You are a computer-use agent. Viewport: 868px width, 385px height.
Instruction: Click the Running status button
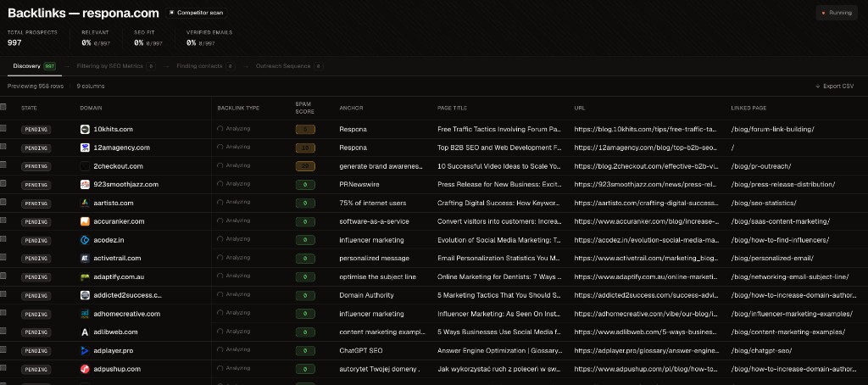coord(837,13)
